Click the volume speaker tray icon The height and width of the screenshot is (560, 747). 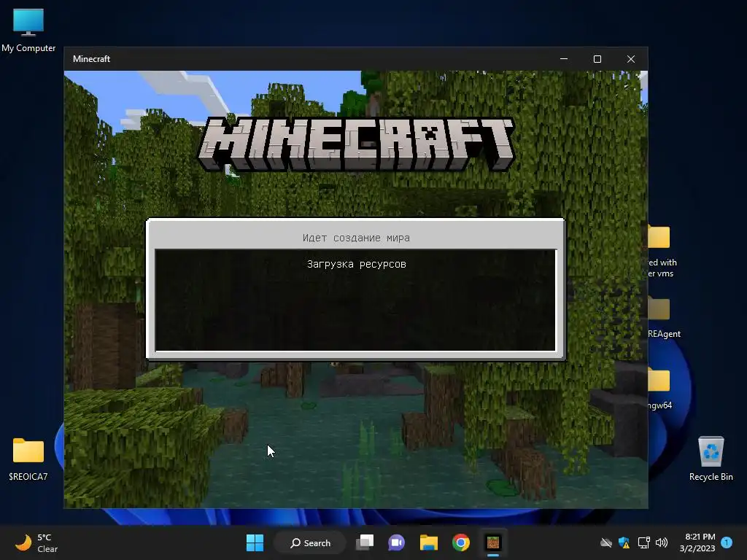pos(662,542)
